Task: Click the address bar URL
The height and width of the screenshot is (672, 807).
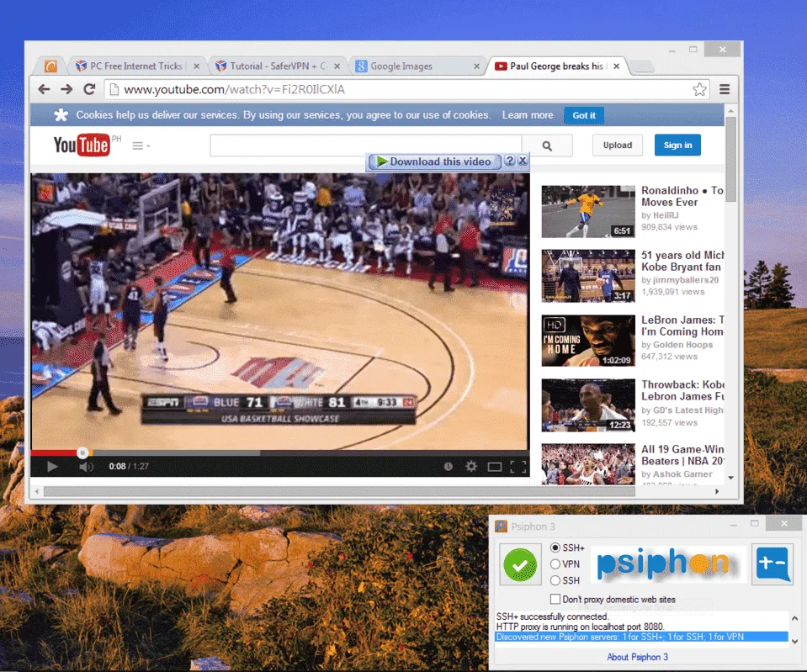Action: coord(234,89)
